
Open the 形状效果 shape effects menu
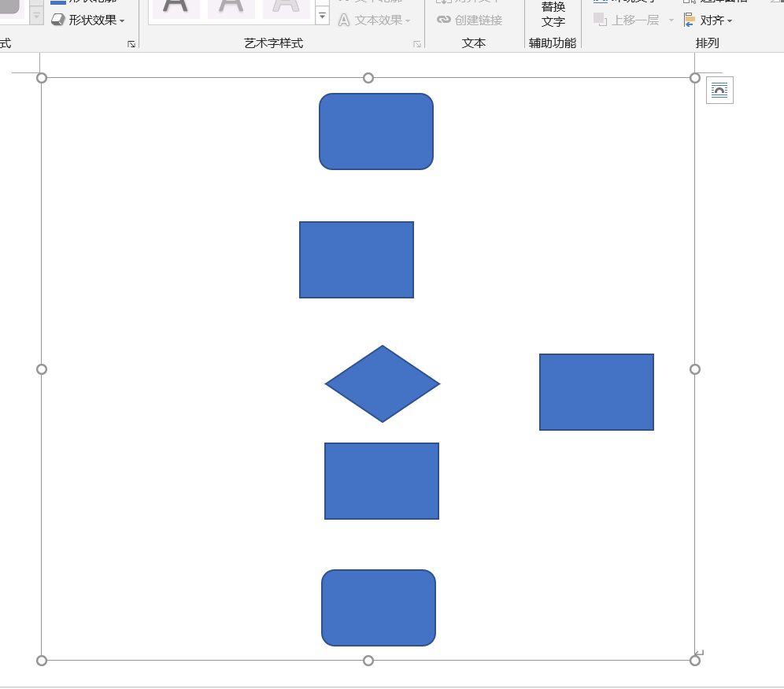[88, 20]
